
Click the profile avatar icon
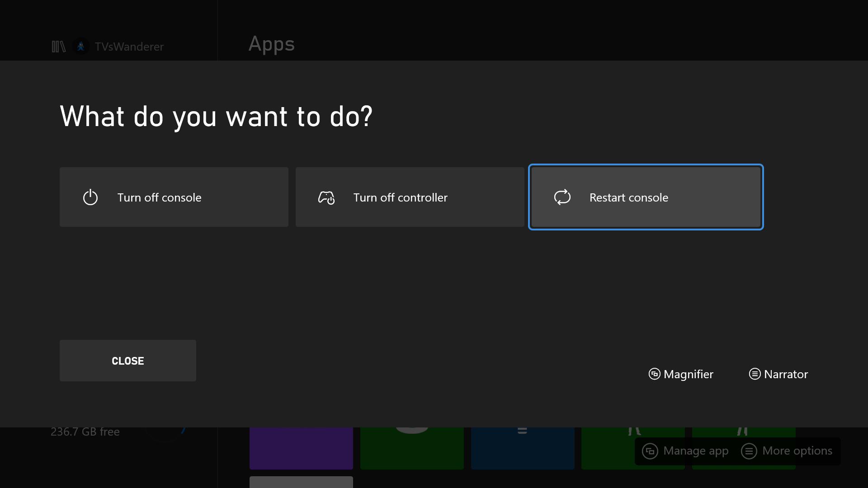click(81, 46)
